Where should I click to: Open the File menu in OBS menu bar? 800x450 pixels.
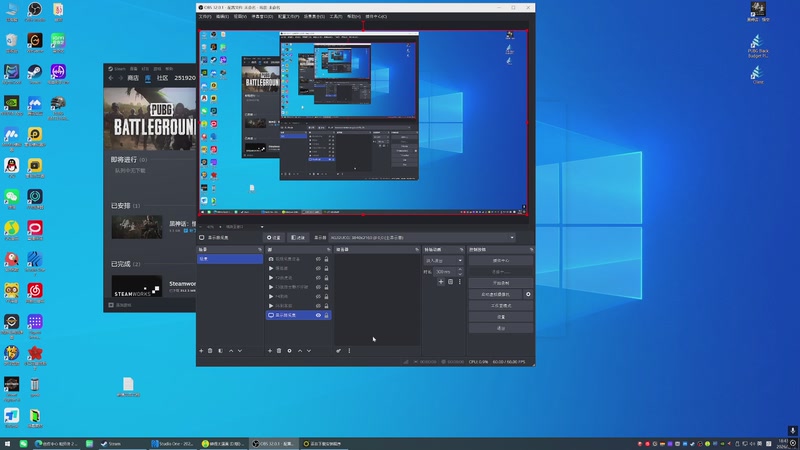pos(205,17)
